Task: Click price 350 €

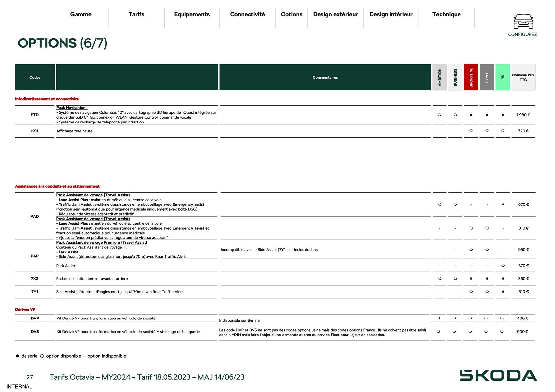Action: 523,279
